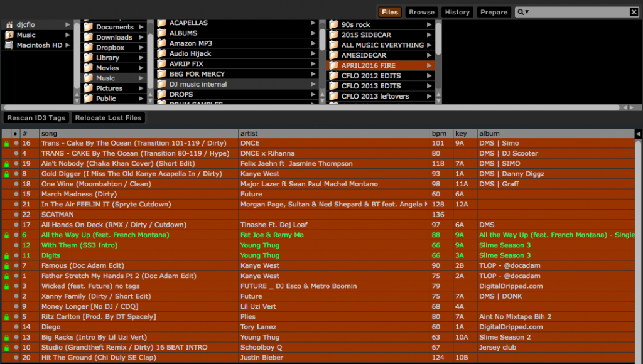Click the lock icon on the Famous (Doc Adam Edit) row
This screenshot has height=364, width=643.
[6, 266]
